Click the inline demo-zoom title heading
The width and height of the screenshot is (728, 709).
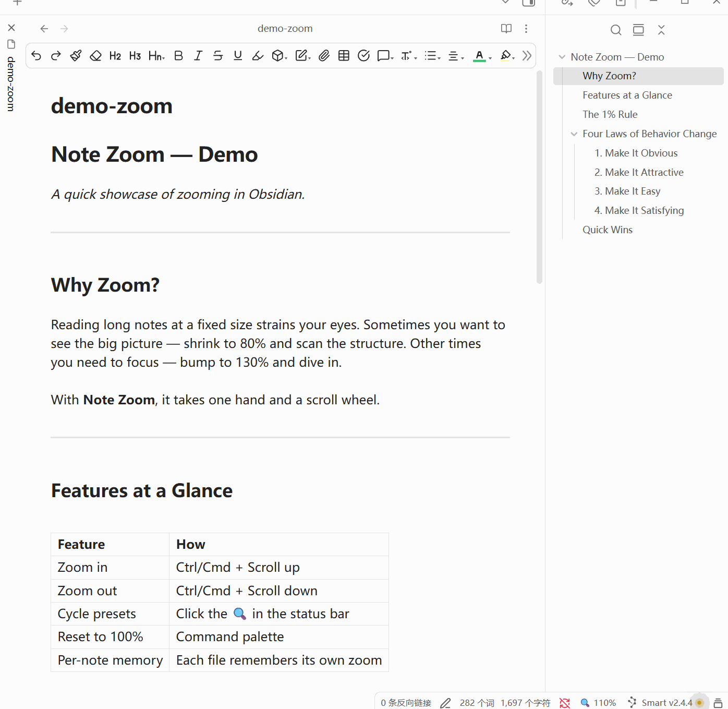(x=112, y=106)
